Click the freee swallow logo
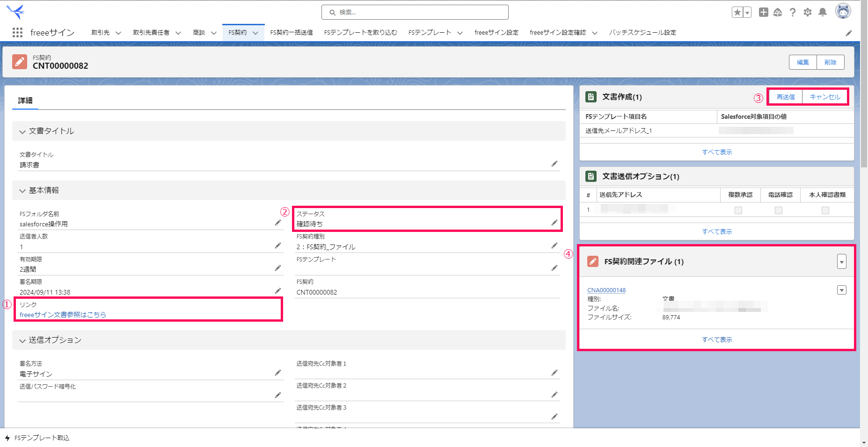Screen dimensions: 868x447 [15, 11]
